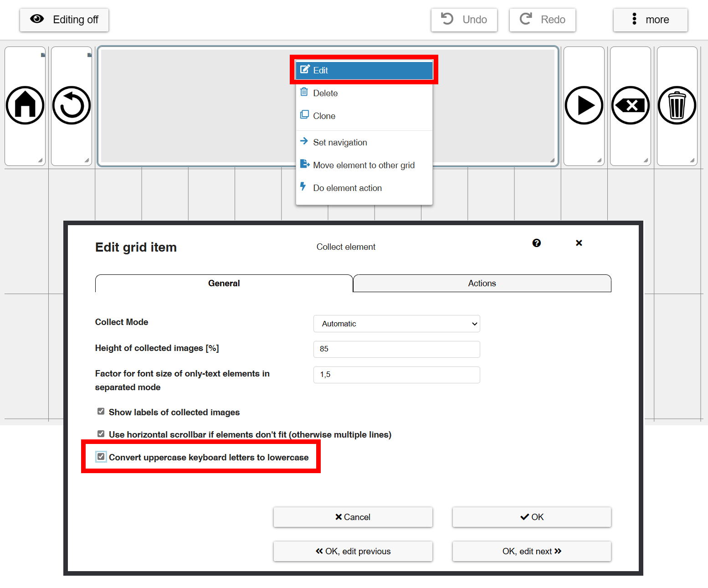Choose Edit in the context menu

coord(364,70)
